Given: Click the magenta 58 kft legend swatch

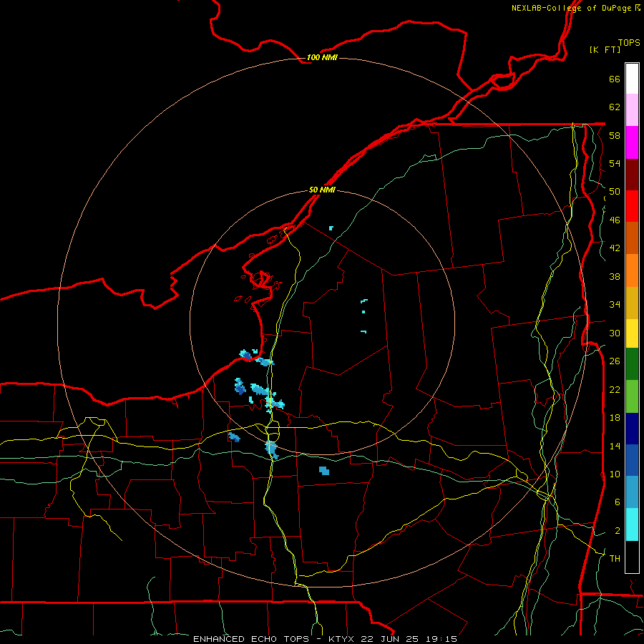Looking at the screenshot, I should tap(632, 142).
